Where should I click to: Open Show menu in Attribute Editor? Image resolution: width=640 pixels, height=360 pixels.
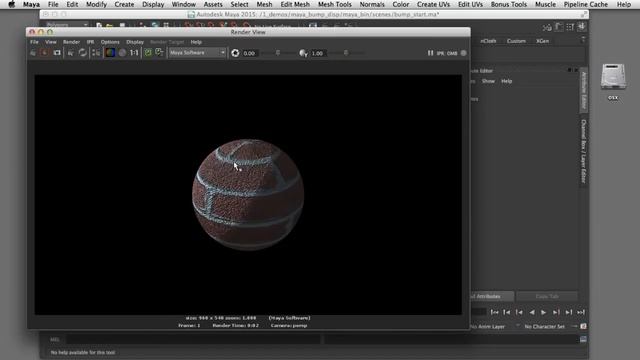[x=488, y=81]
